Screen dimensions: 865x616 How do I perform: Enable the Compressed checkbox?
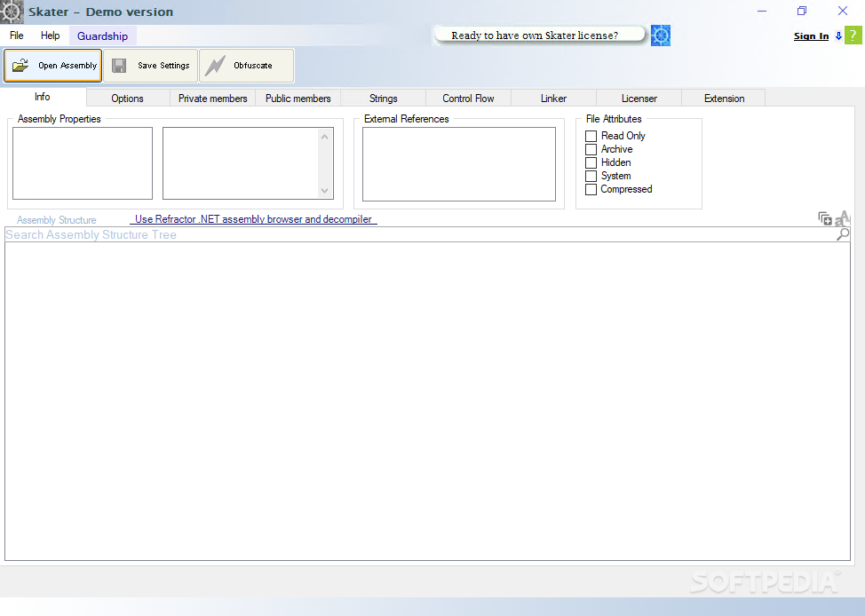[591, 189]
